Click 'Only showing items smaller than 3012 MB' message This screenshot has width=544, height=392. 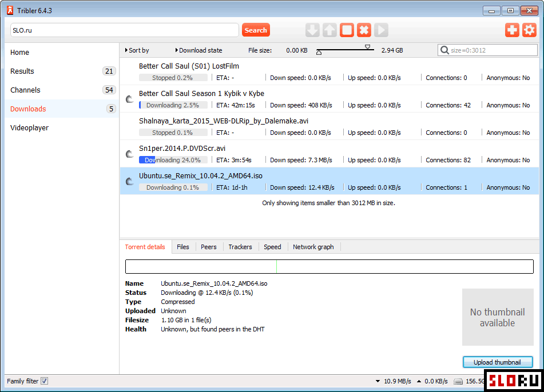[328, 203]
